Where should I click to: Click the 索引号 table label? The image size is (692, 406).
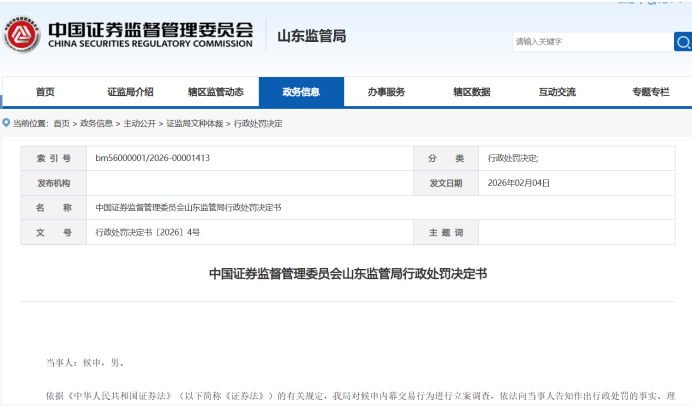(54, 158)
